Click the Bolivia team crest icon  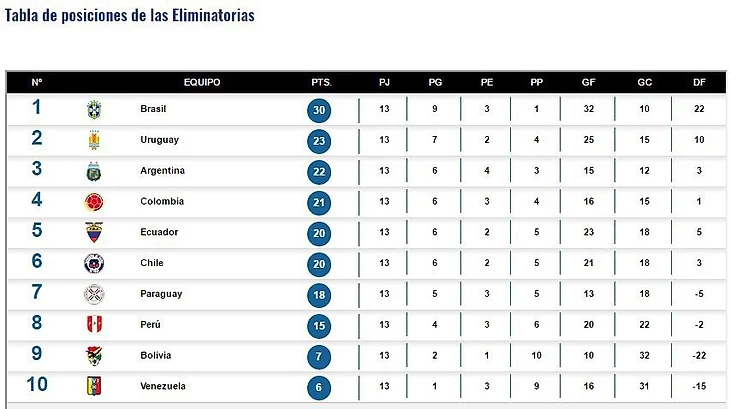click(94, 355)
